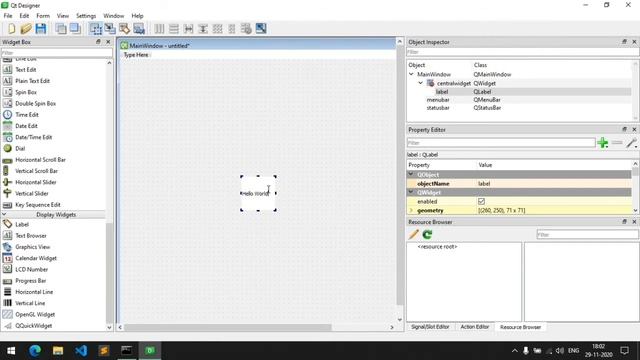This screenshot has width=640, height=360.
Task: Adjust widget size from the toolbar
Action: (261, 29)
